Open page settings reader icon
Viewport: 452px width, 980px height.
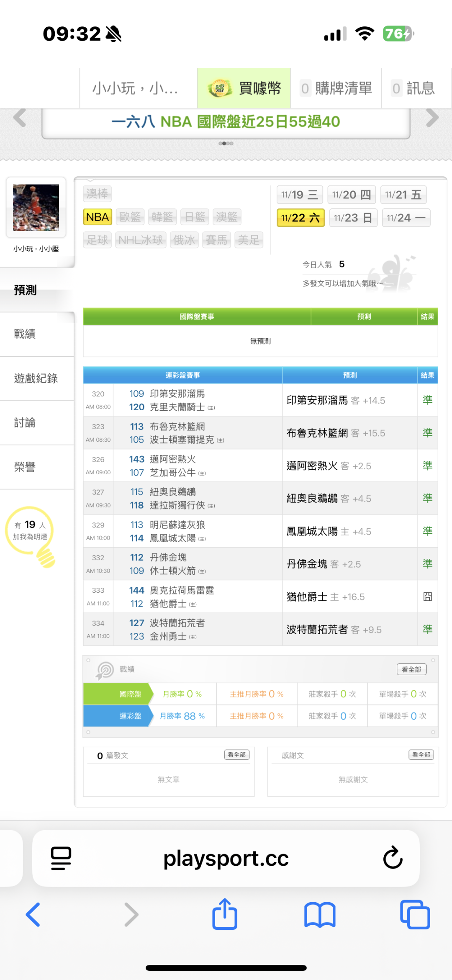[x=61, y=858]
